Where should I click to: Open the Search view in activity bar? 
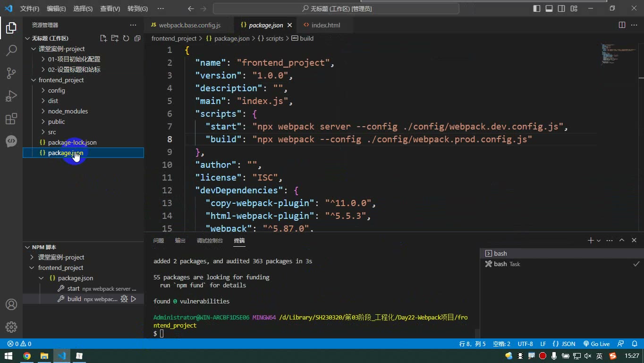11,50
